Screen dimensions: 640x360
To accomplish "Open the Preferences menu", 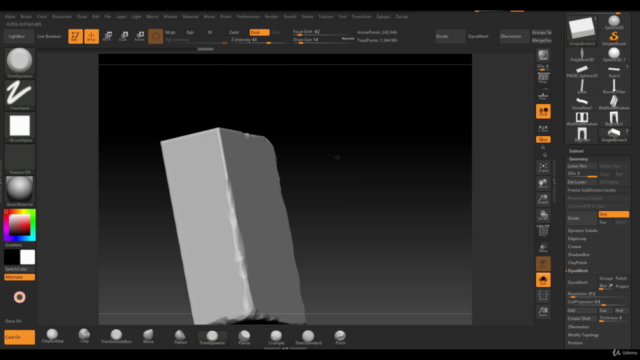I will [x=248, y=17].
